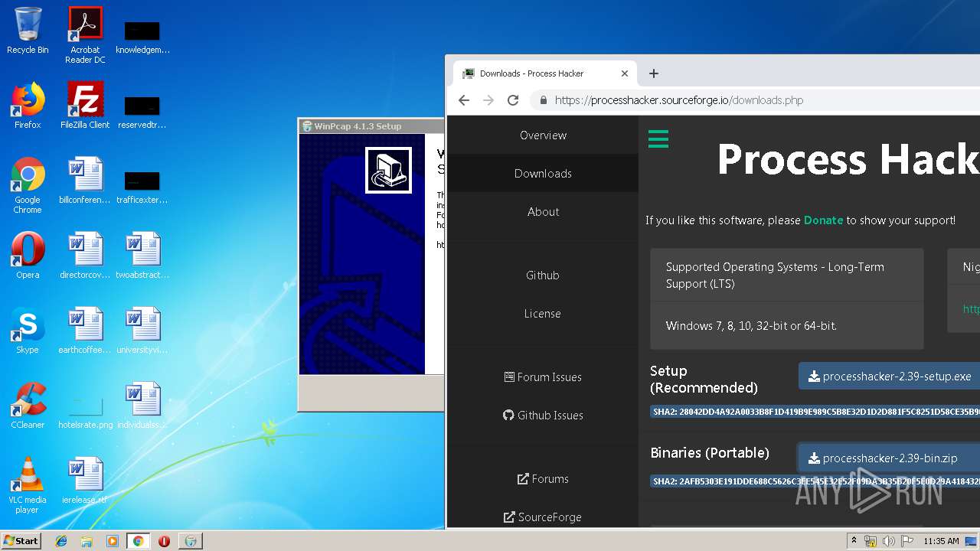Reload the Process Hacker downloads page
Image resolution: width=980 pixels, height=551 pixels.
point(513,100)
